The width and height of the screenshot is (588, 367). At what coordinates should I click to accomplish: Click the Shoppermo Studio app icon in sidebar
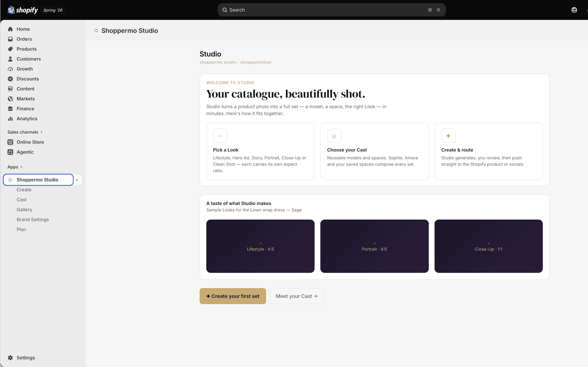(x=10, y=180)
